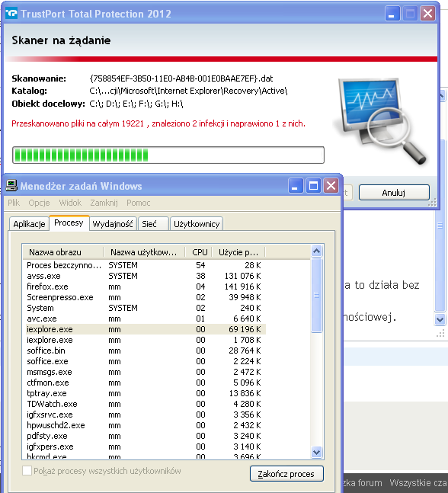This screenshot has height=493, width=448.
Task: Click the 131 076 K memory value
Action: point(242,276)
